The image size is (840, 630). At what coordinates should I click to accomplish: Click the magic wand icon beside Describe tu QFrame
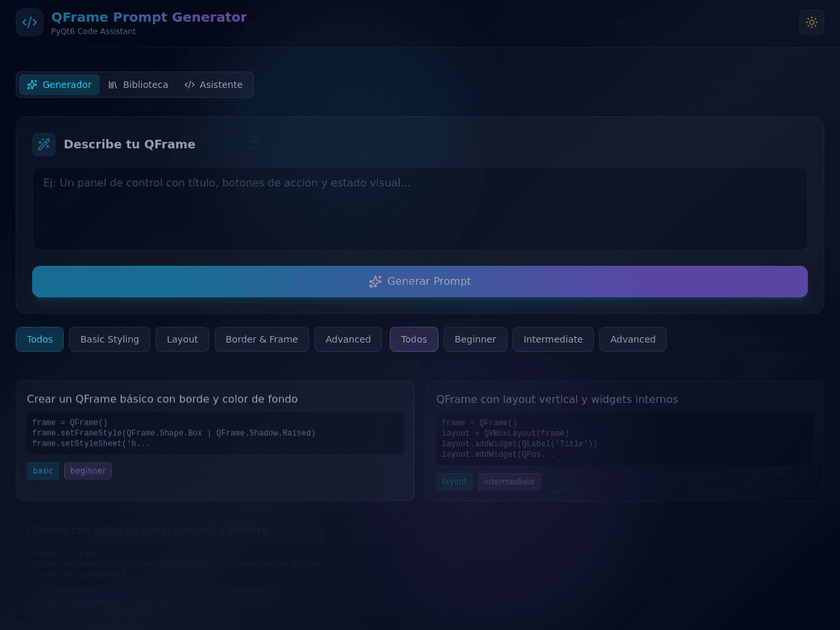(44, 144)
